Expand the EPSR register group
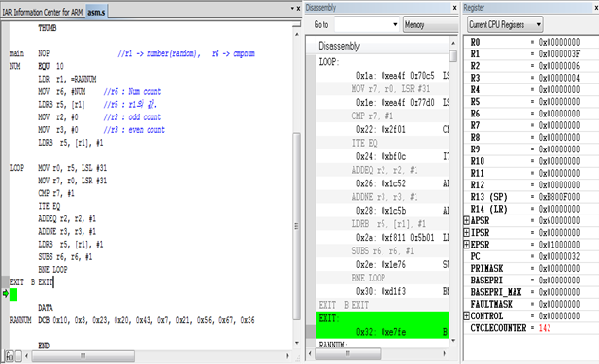Image resolution: width=599 pixels, height=364 pixels. pyautogui.click(x=466, y=244)
